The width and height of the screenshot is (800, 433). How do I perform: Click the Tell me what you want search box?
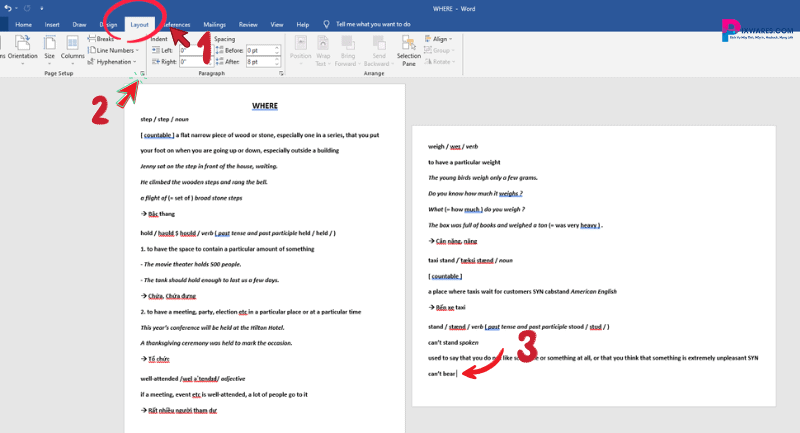[x=373, y=23]
